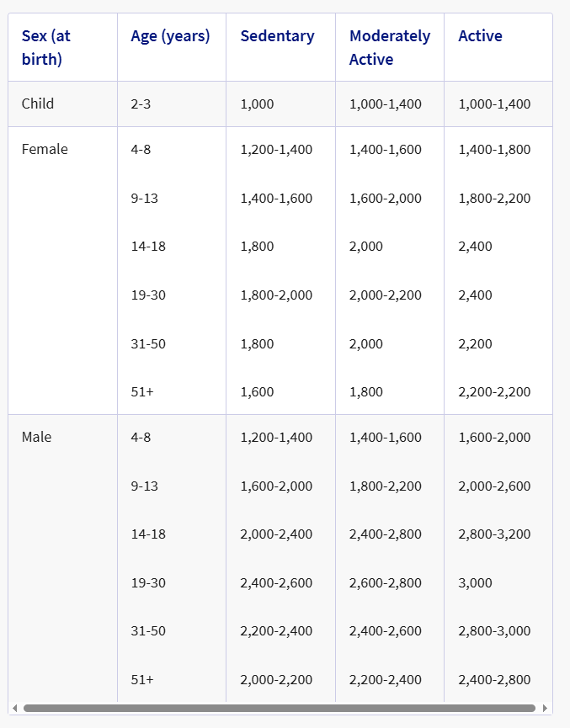
Task: Click the horizontal scrollbar thumb
Action: click(278, 708)
